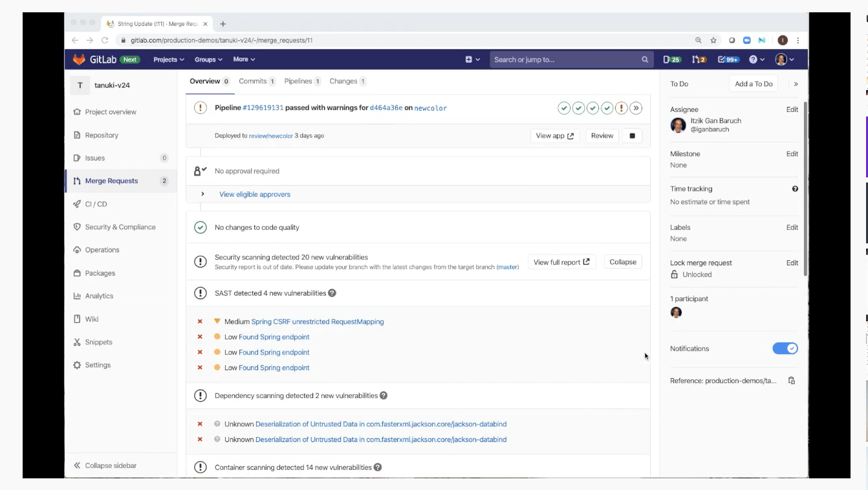The image size is (868, 490).
Task: Open the Groups dropdown menu
Action: click(x=208, y=60)
